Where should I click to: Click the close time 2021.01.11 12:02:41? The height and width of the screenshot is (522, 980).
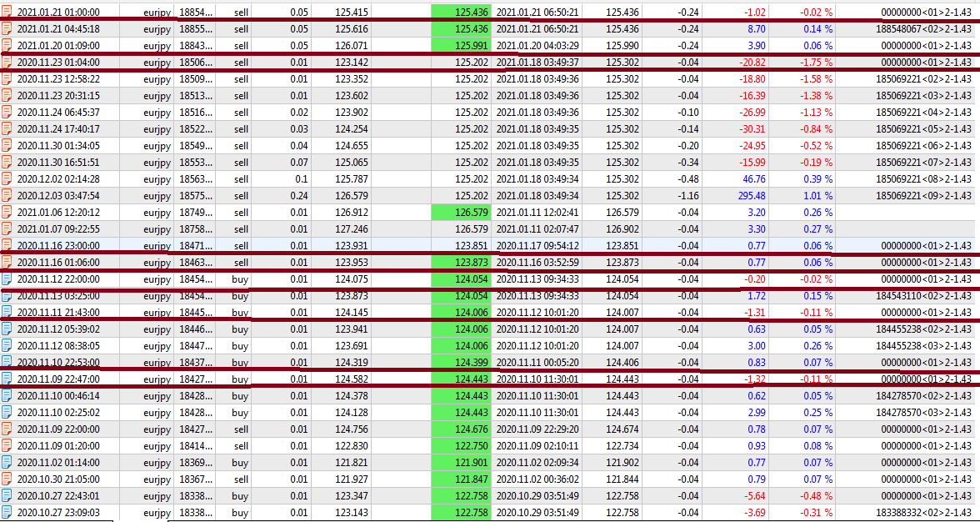click(x=537, y=213)
